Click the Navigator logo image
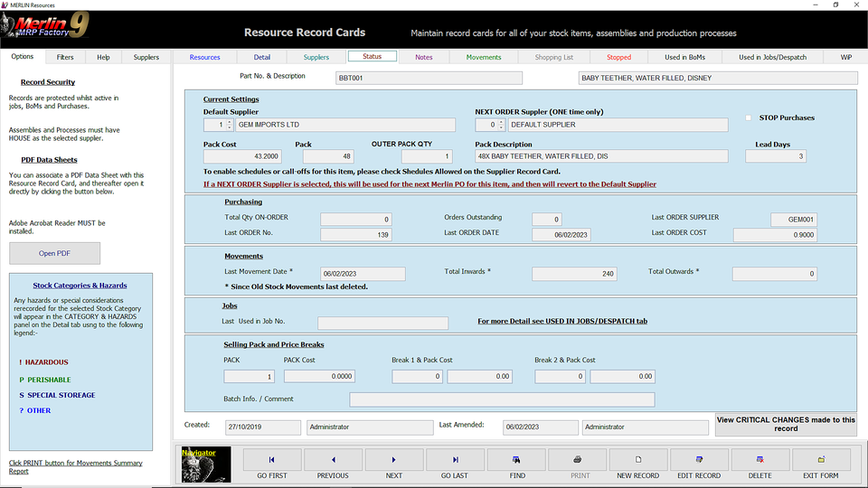This screenshot has height=488, width=868. [x=204, y=464]
